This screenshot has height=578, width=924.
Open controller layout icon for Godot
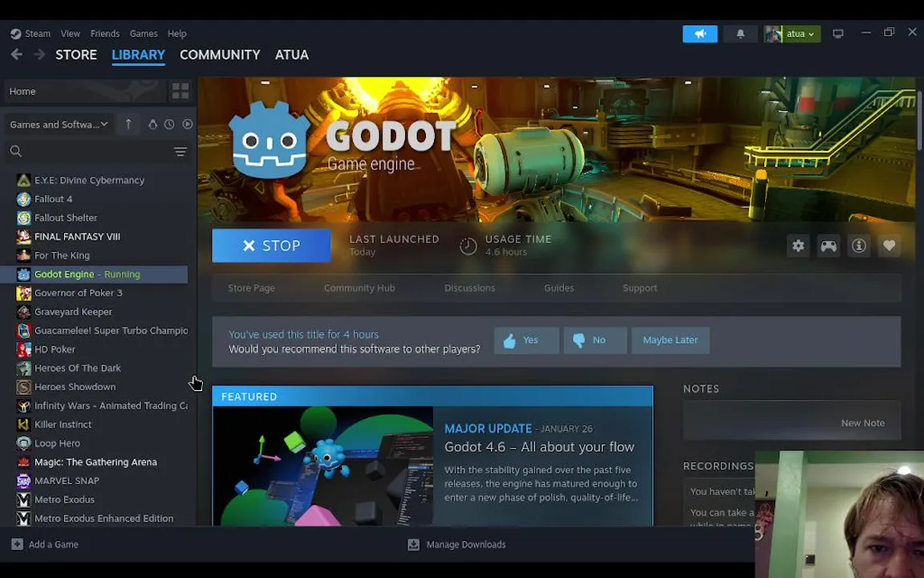829,246
